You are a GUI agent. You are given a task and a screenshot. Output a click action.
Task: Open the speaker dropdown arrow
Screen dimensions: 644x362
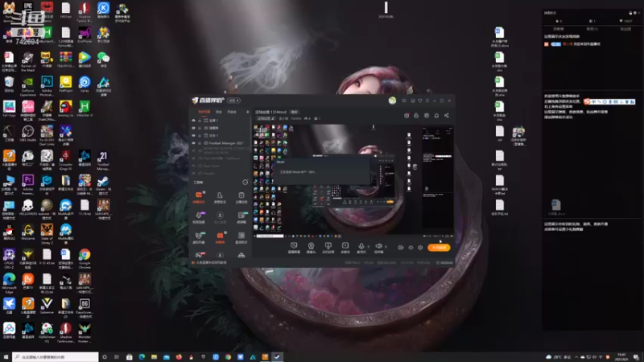pos(386,246)
